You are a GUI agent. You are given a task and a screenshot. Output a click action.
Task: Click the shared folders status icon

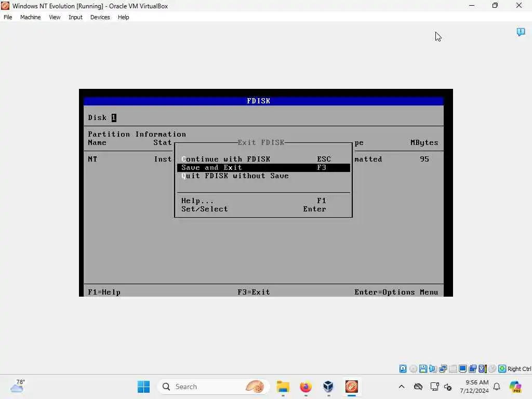(472, 369)
